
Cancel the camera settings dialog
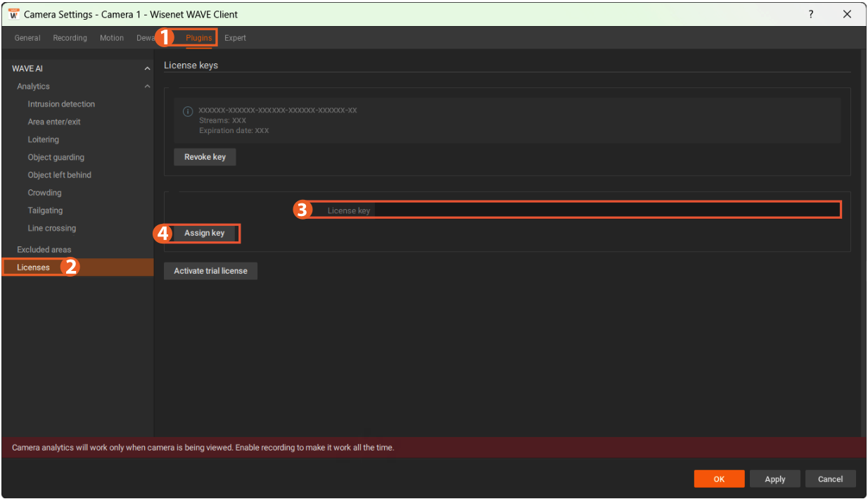point(830,479)
